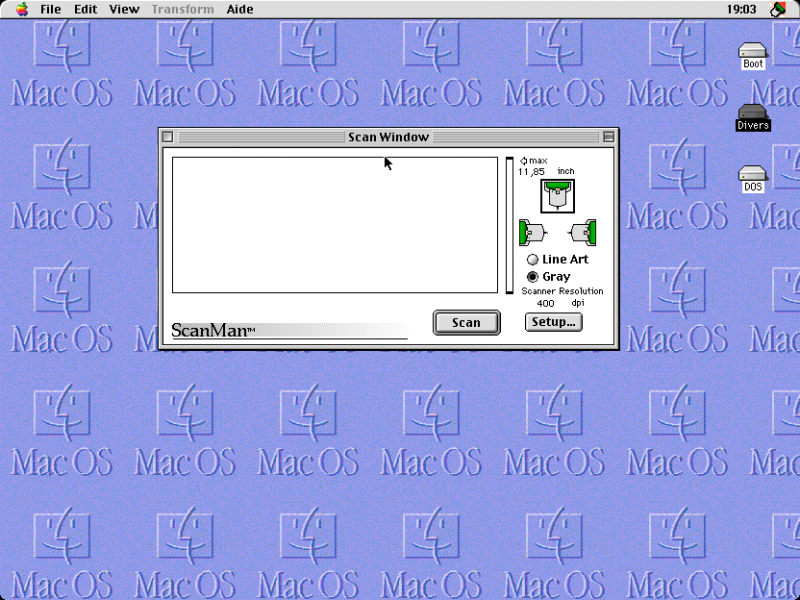800x600 pixels.
Task: Click inside the blank scan preview area
Action: coord(334,225)
